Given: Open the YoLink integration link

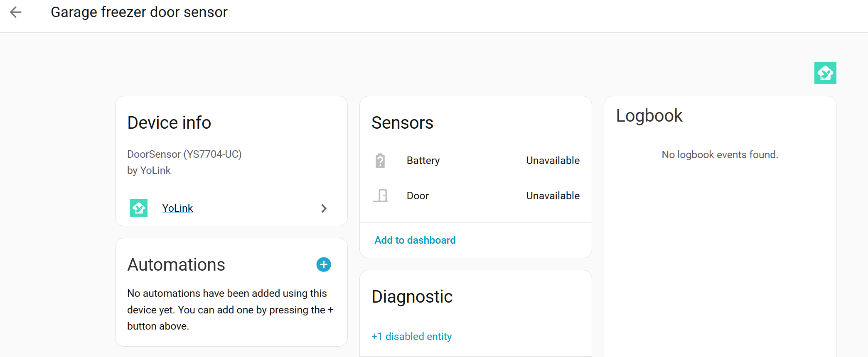Looking at the screenshot, I should [x=177, y=208].
